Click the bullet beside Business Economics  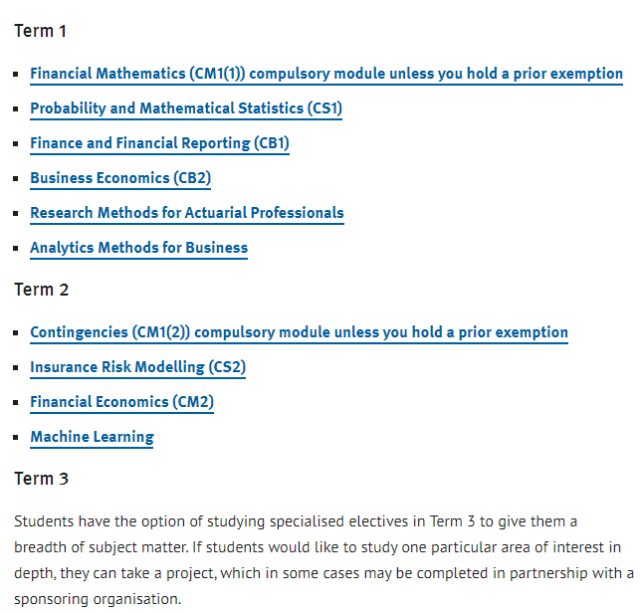tap(16, 179)
